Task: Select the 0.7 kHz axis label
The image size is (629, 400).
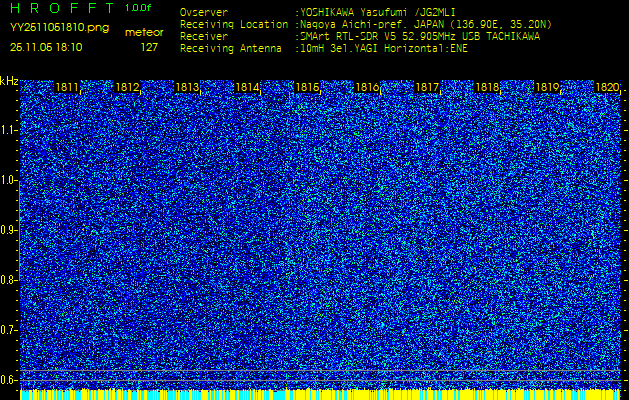Action: pos(9,329)
